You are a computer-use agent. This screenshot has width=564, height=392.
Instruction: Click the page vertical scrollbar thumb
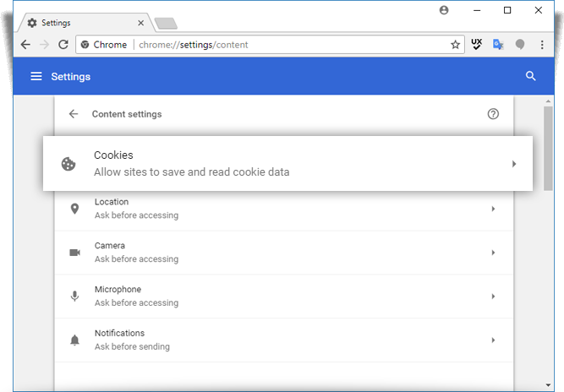tap(548, 148)
